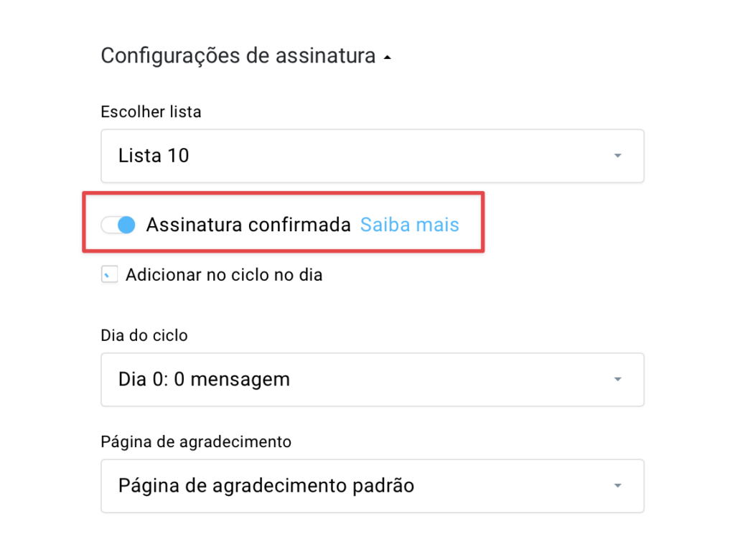Click the arrow in Página de agradecimento padrão field
The height and width of the screenshot is (560, 735).
pos(618,486)
